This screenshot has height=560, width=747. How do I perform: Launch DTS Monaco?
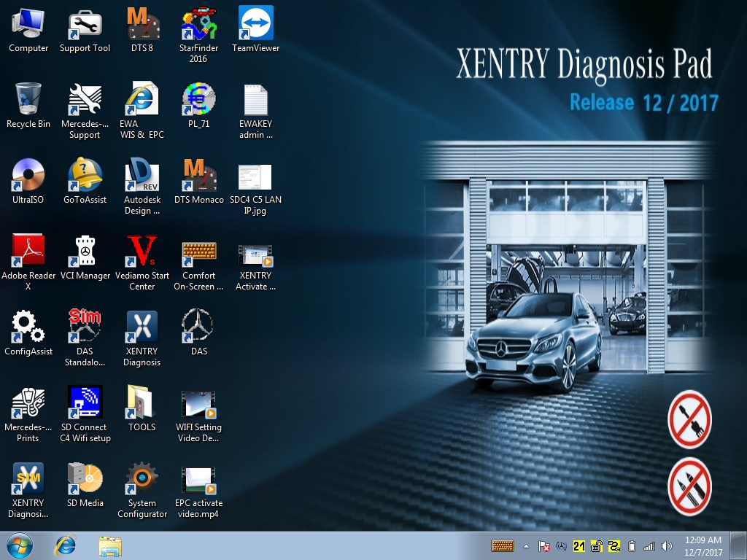click(198, 181)
